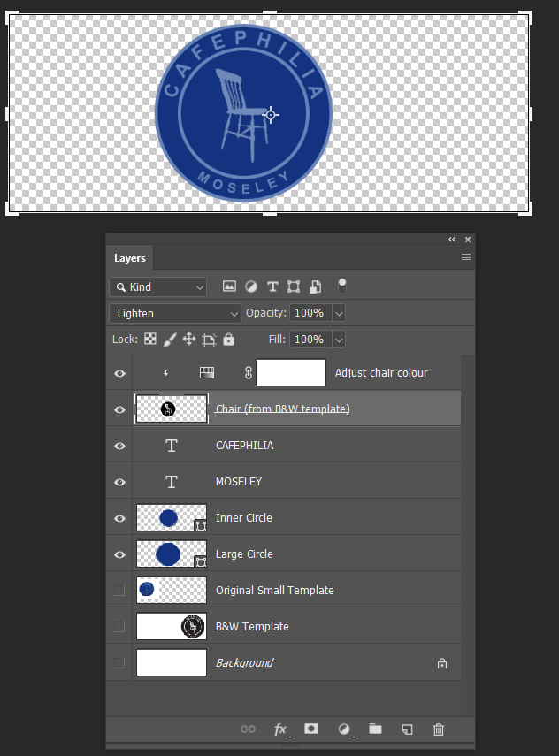
Task: Hide the Inner Circle layer
Action: click(x=119, y=518)
